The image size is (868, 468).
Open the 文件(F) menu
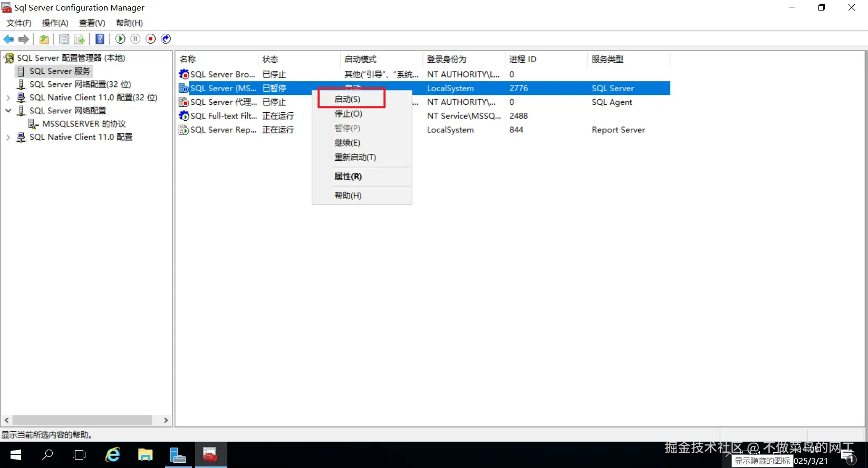[x=19, y=23]
